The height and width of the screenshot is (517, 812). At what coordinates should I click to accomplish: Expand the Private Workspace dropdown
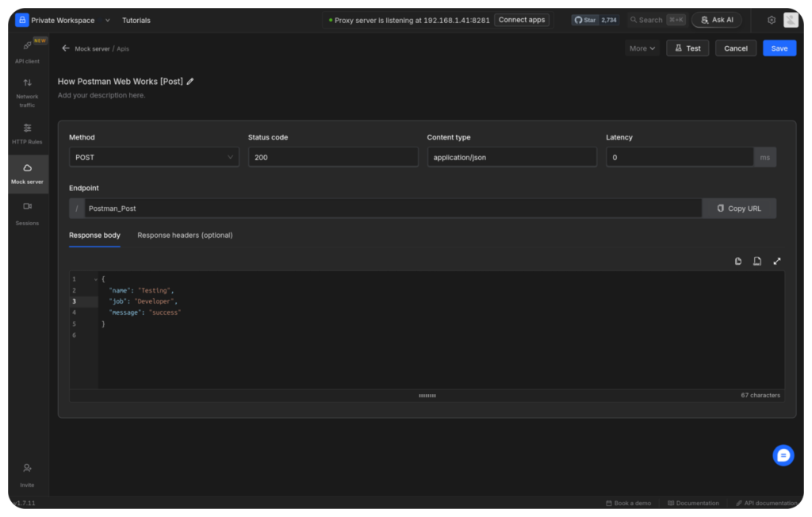tap(108, 20)
